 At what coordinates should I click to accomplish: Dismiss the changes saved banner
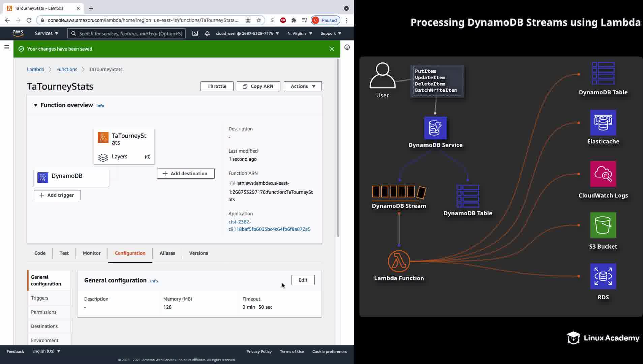tap(332, 49)
